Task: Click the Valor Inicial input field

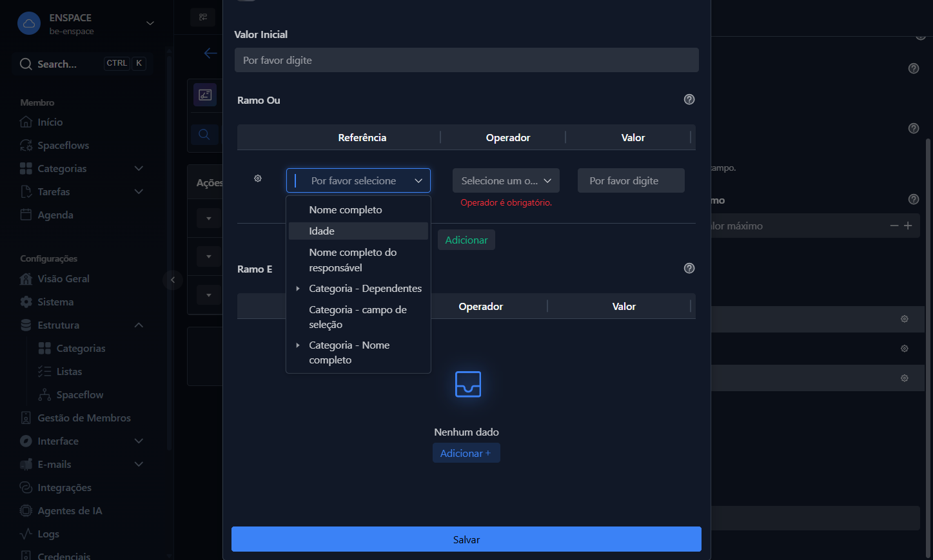Action: pos(466,60)
